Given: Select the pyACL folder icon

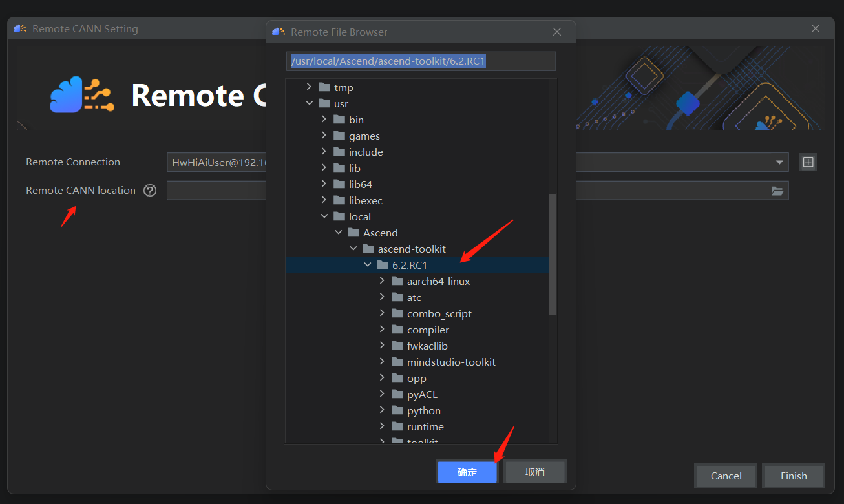Looking at the screenshot, I should (397, 394).
